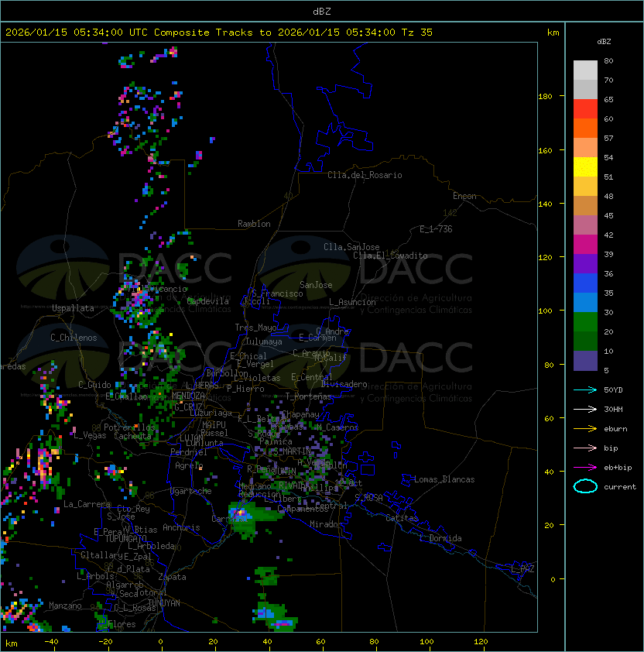Click the Mirador place label
644x652 pixels.
[327, 524]
